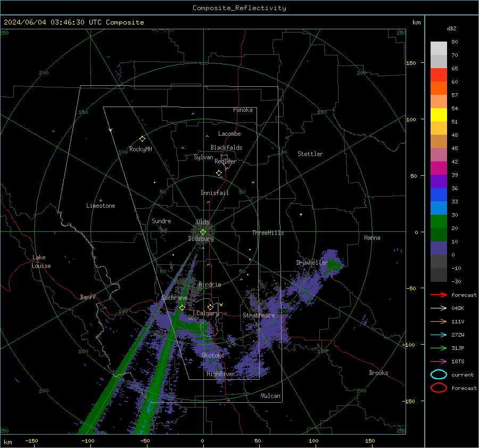Click the Okotoks city label

(213, 355)
